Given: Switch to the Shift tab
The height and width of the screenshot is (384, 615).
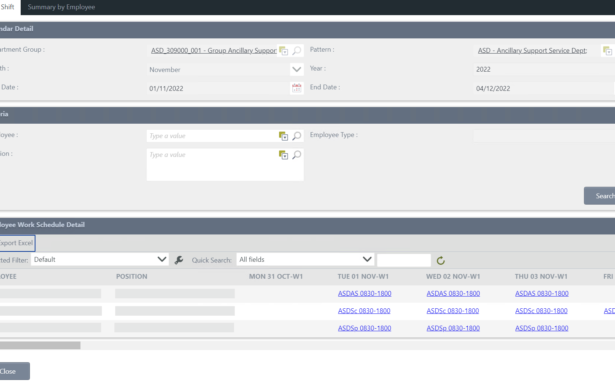Looking at the screenshot, I should (8, 7).
